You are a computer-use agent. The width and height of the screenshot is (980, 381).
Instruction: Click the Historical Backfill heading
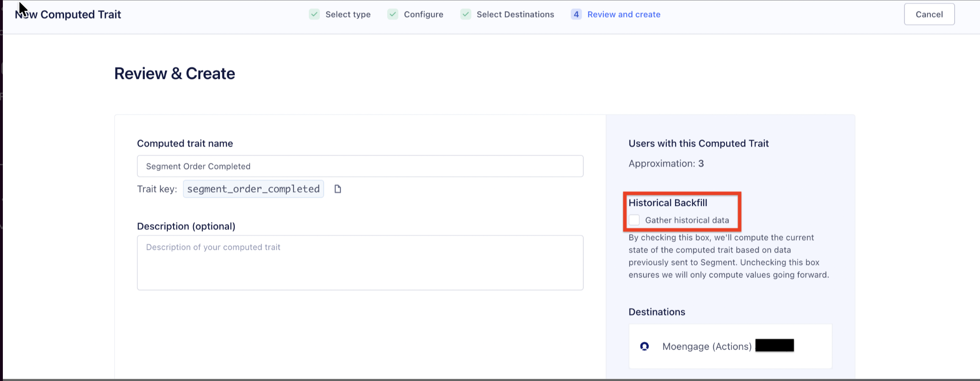pyautogui.click(x=668, y=203)
